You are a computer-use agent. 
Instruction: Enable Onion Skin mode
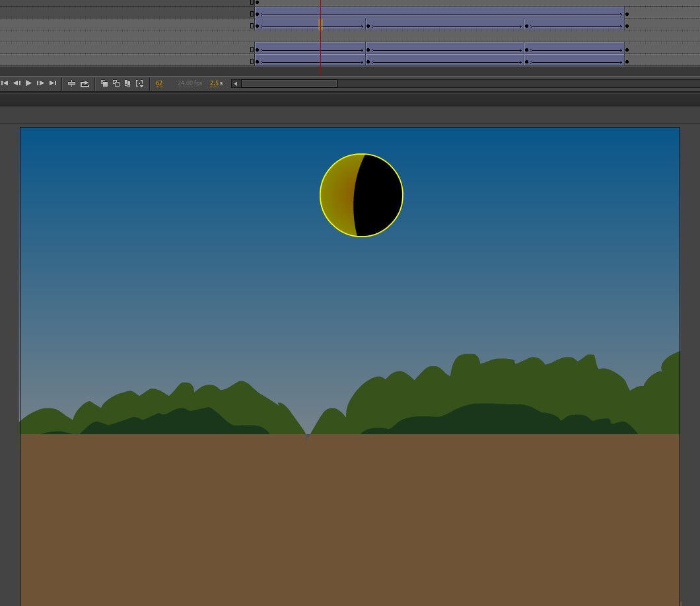tap(104, 83)
